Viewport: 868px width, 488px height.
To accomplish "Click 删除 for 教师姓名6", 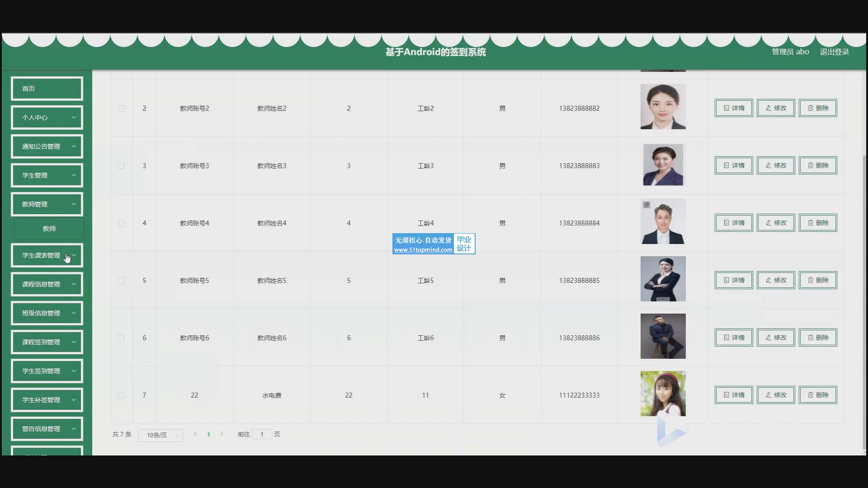I will point(818,338).
